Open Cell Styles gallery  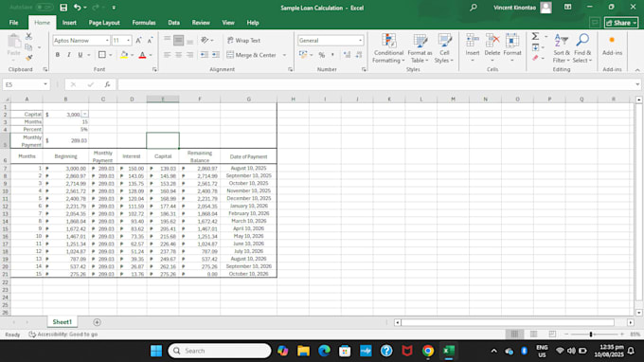click(444, 48)
